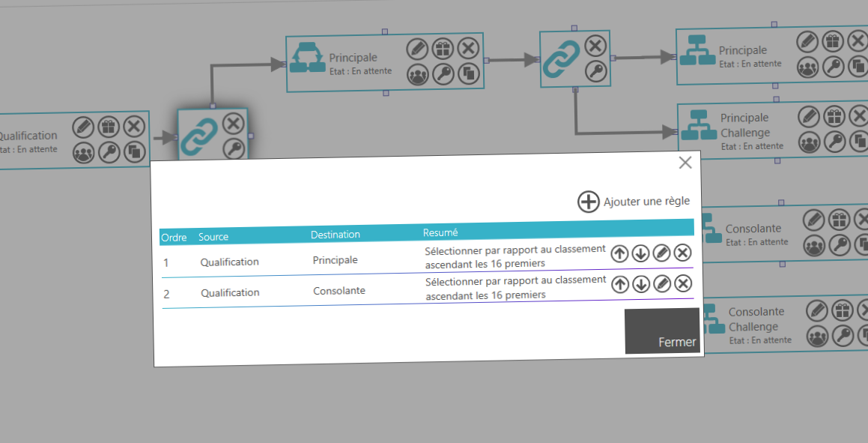This screenshot has height=443, width=868.
Task: Move rule 1 down with the down arrow
Action: click(640, 253)
